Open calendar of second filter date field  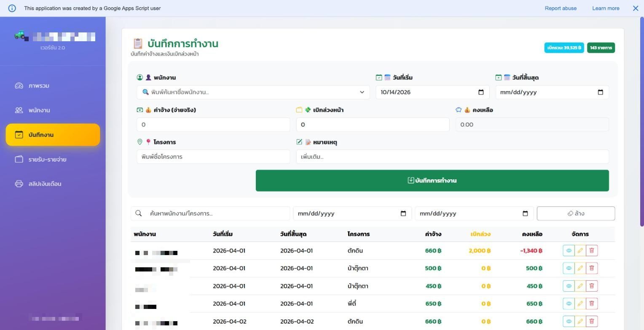[x=525, y=213]
